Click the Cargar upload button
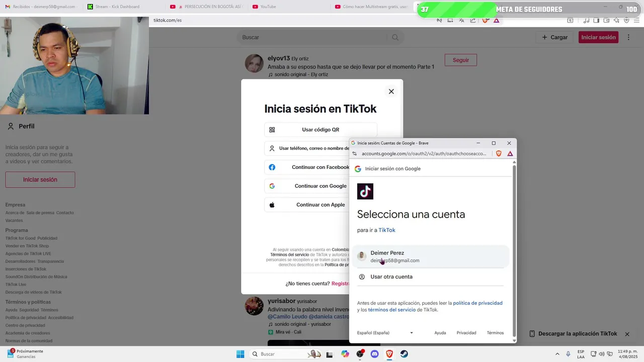Image resolution: width=644 pixels, height=362 pixels. coord(554,37)
